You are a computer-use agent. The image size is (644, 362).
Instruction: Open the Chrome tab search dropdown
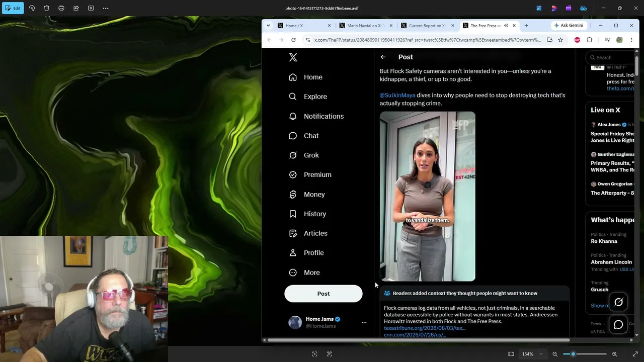[x=268, y=26]
